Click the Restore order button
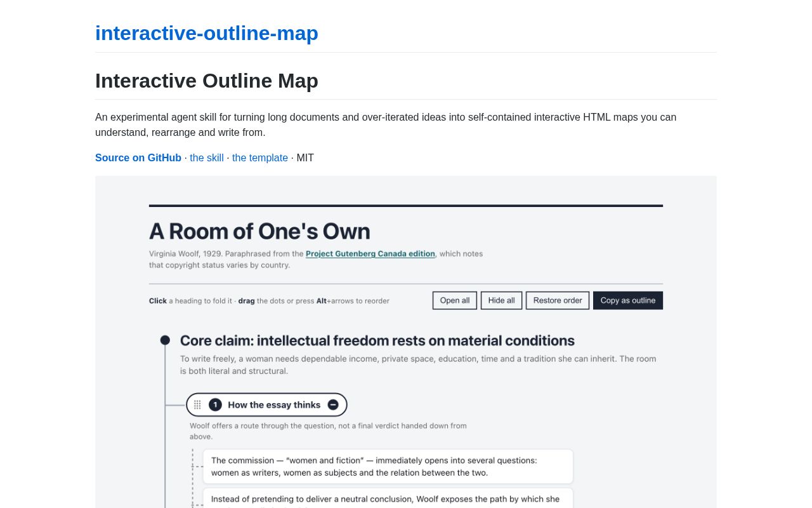 point(558,300)
